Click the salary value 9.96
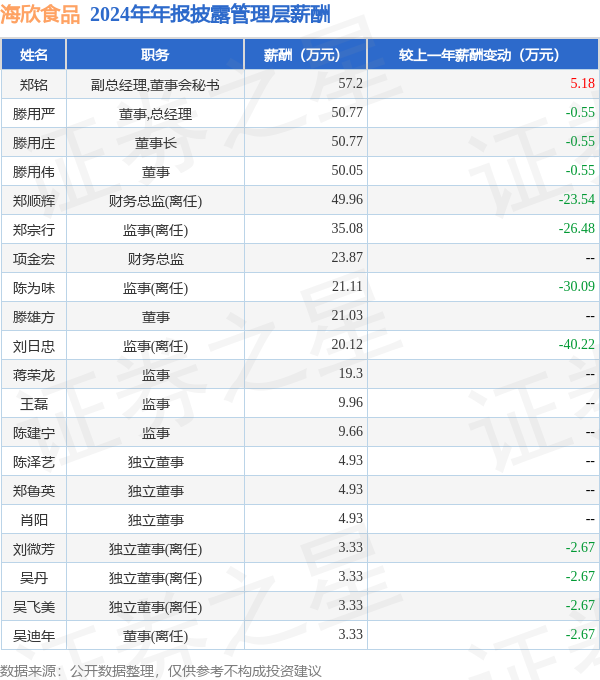This screenshot has width=600, height=680. coord(350,403)
